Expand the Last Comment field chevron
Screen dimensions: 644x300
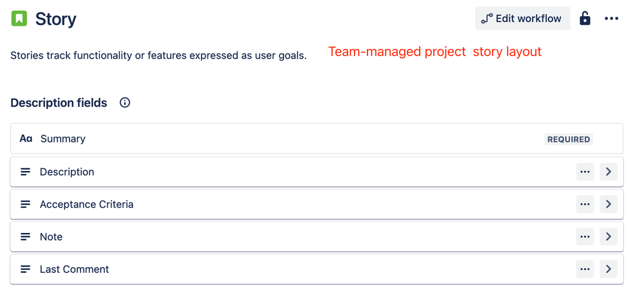point(609,269)
